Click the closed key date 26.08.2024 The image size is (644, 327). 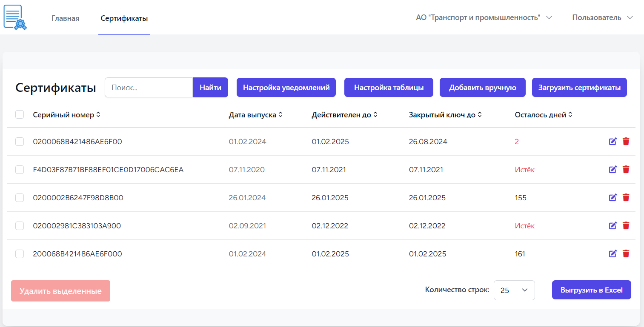coord(428,142)
